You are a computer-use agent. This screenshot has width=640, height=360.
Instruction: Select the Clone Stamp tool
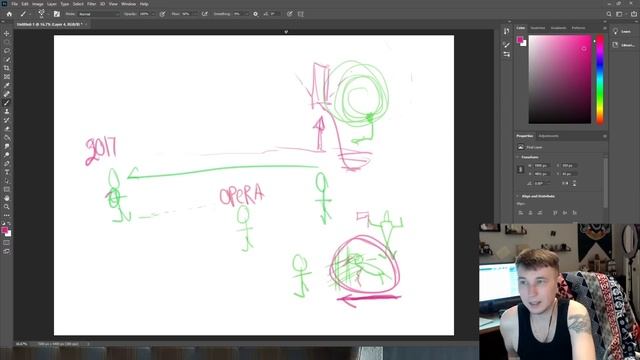(x=7, y=111)
